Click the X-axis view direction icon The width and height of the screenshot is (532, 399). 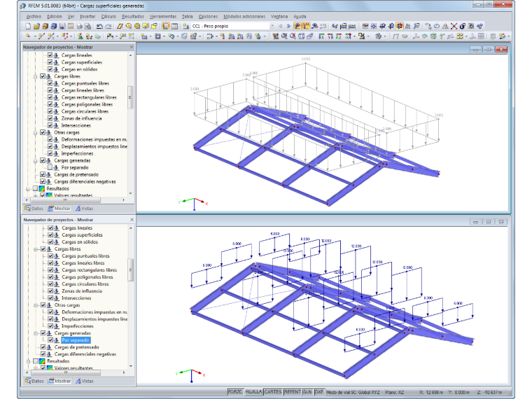(321, 36)
